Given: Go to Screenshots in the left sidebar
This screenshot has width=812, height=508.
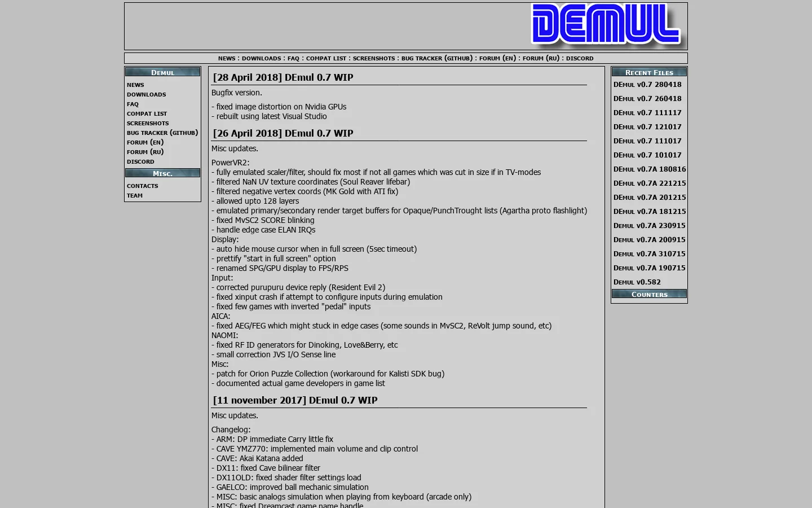Looking at the screenshot, I should coord(148,123).
